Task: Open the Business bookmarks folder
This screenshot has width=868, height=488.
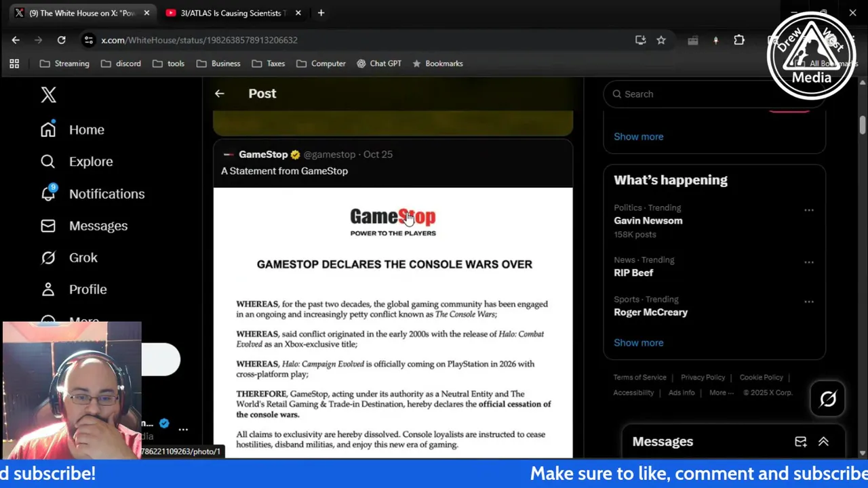Action: point(218,64)
